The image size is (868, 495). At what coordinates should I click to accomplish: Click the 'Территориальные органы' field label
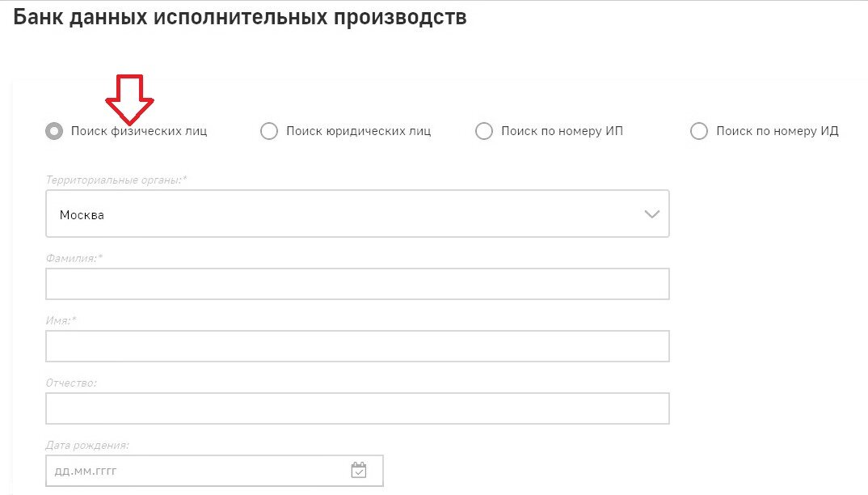[116, 180]
